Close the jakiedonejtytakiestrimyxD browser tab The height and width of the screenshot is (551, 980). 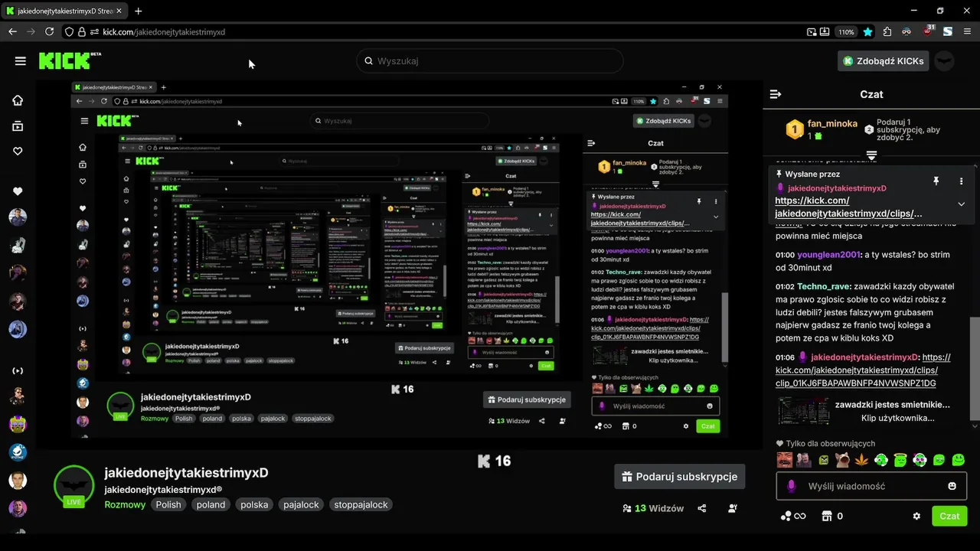pyautogui.click(x=119, y=11)
